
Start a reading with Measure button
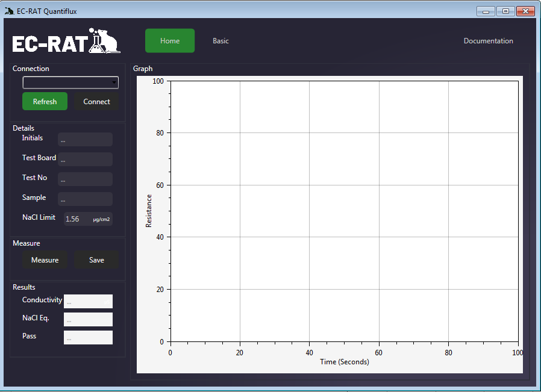(45, 260)
